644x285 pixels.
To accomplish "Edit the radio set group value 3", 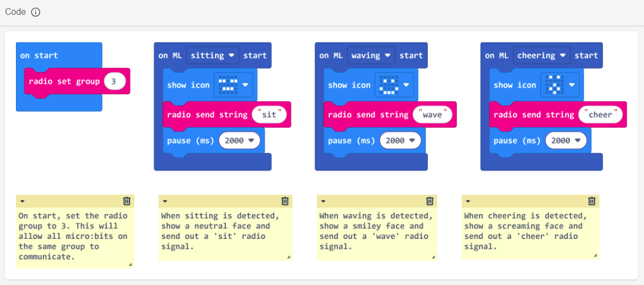I will click(114, 81).
